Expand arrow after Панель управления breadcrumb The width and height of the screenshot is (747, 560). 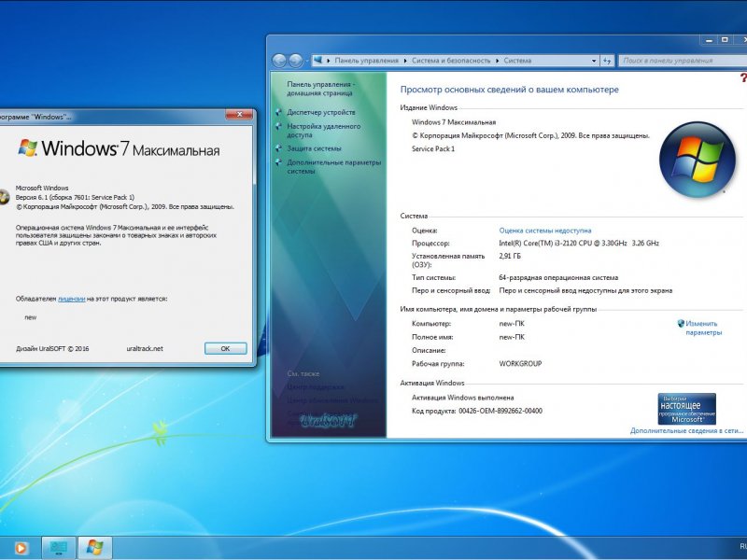click(x=405, y=61)
